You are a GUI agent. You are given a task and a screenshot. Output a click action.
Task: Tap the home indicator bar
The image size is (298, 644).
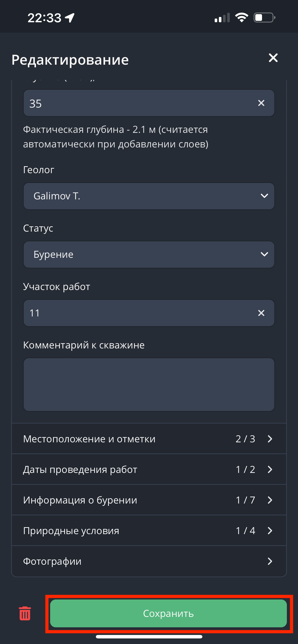click(x=149, y=637)
